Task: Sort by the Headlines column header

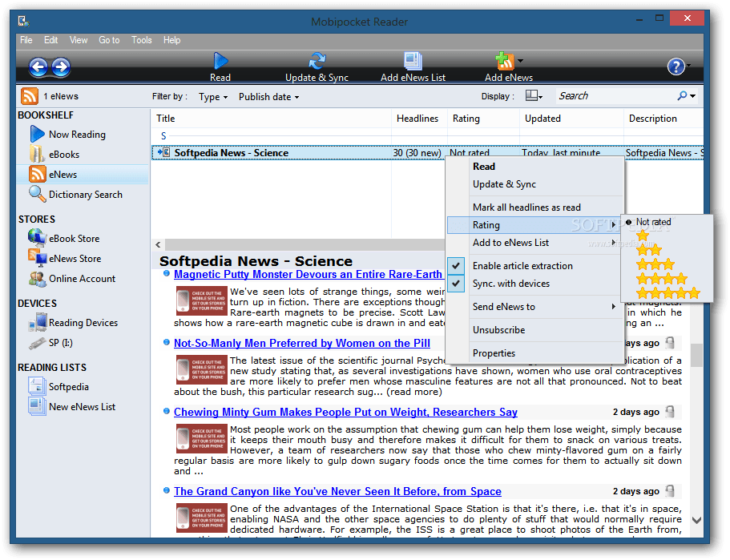Action: pos(419,119)
